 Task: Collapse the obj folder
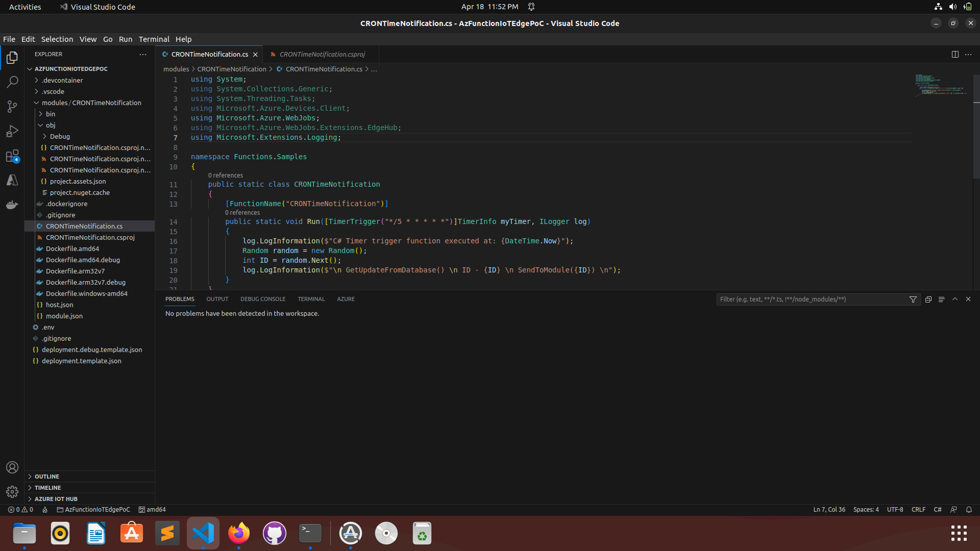[50, 125]
